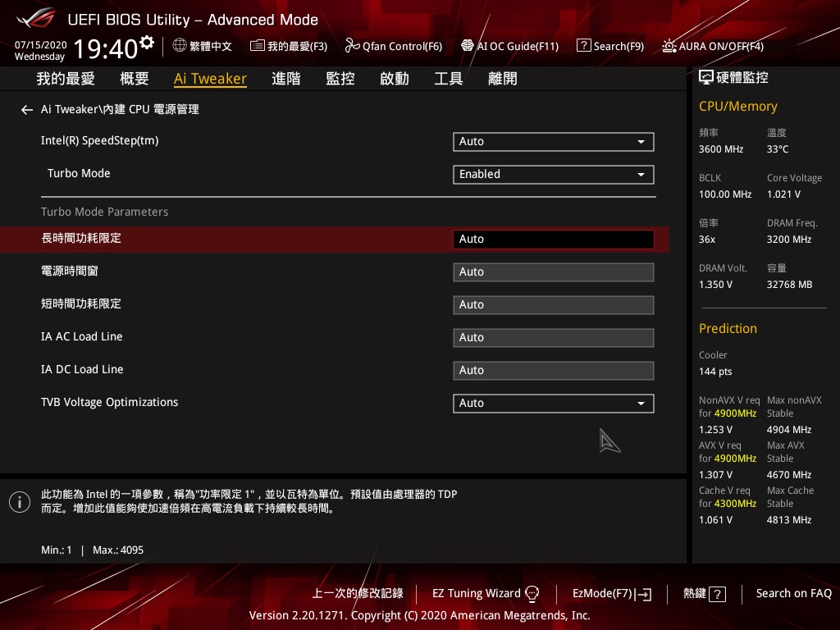Click the 100.00 MHz BCLK value
The height and width of the screenshot is (630, 840).
725,194
